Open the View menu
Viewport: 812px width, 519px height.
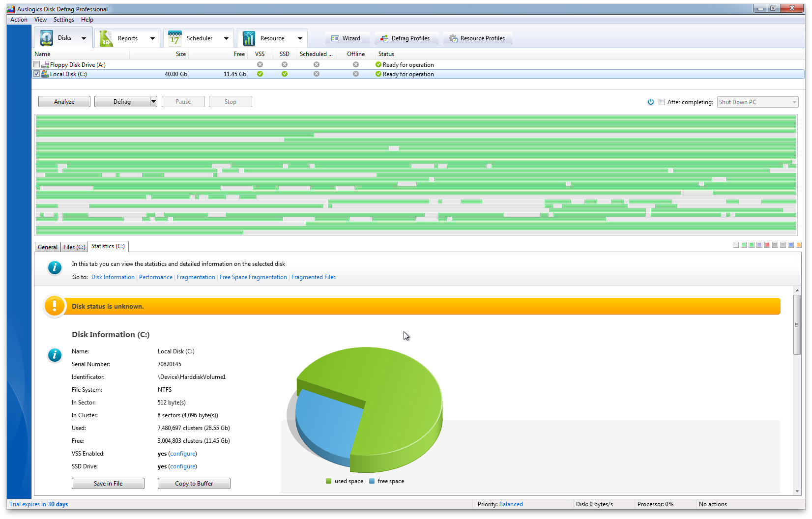[x=40, y=20]
